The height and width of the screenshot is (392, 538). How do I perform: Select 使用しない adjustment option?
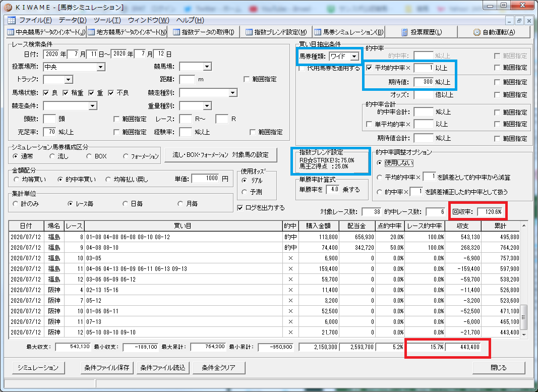tap(379, 163)
